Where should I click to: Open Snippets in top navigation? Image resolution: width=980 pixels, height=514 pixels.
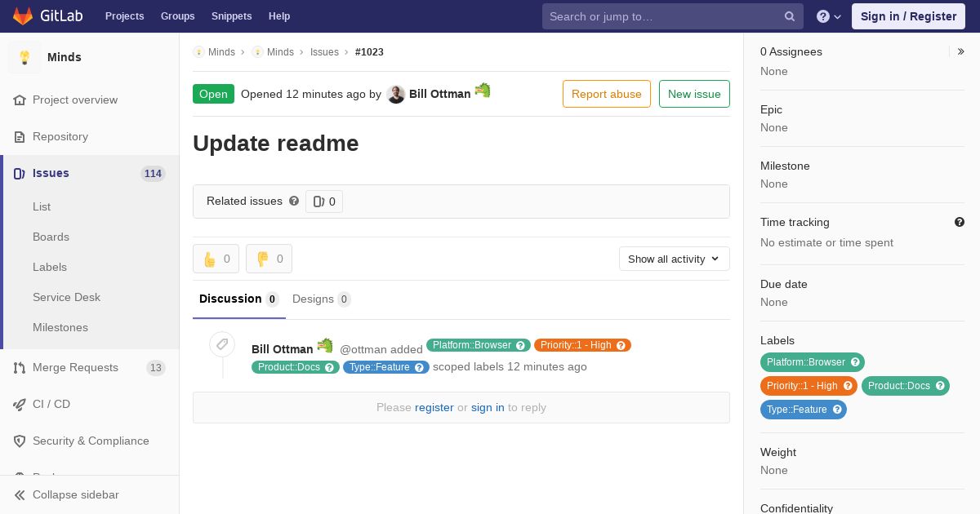[232, 16]
